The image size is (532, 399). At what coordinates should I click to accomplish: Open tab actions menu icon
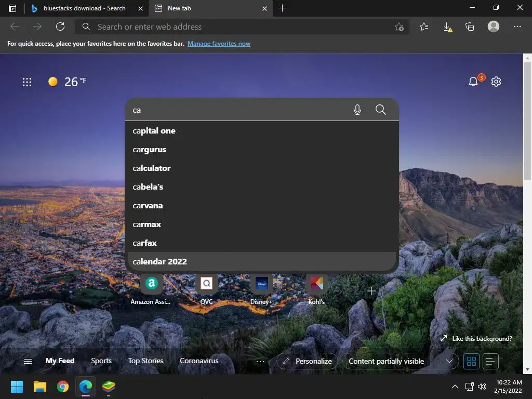point(12,8)
